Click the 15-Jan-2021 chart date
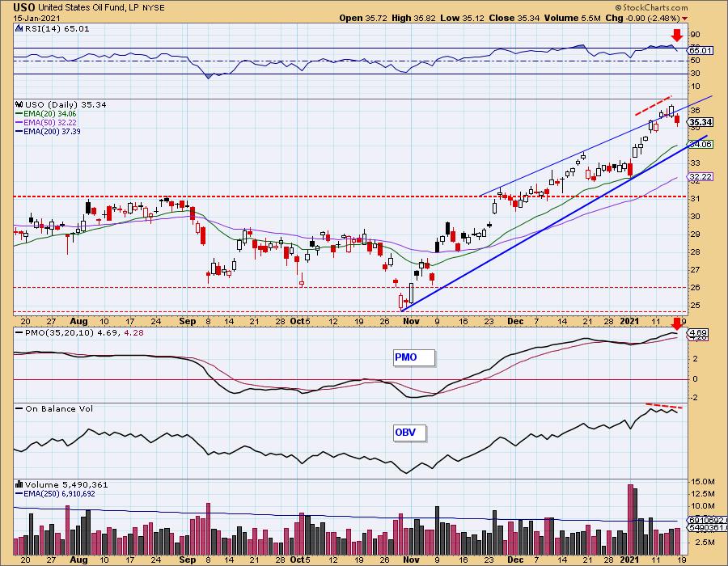Screen dimensions: 728x566 point(36,18)
